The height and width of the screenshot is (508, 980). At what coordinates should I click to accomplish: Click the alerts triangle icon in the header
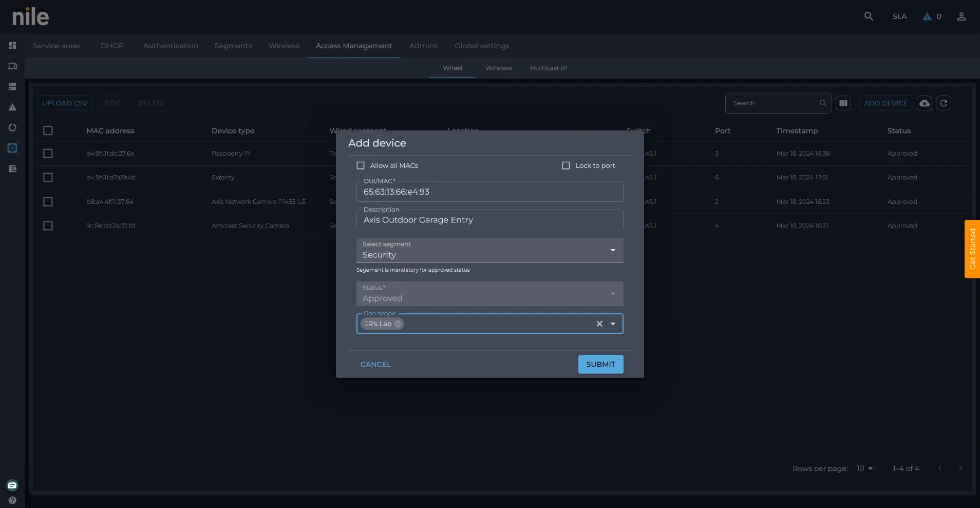coord(927,16)
